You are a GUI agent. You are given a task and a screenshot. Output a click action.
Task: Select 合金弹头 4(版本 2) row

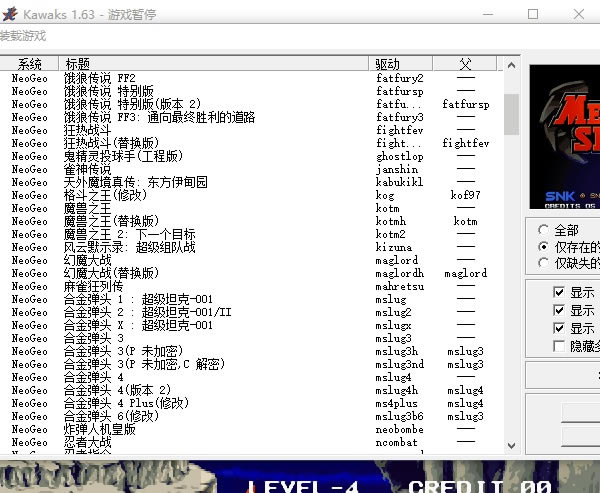[x=251, y=390]
